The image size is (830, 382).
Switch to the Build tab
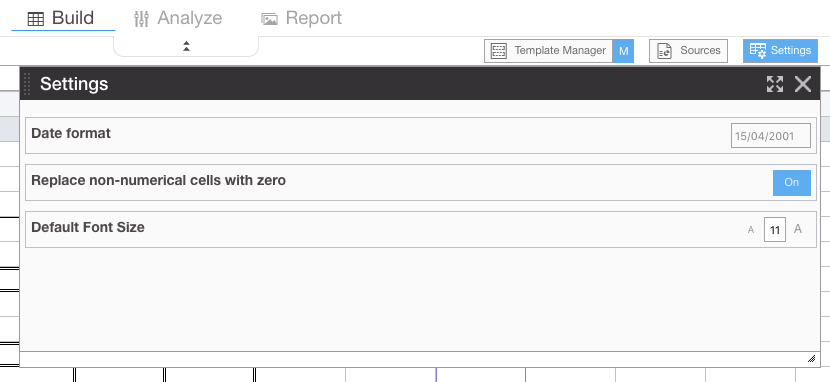click(x=63, y=18)
